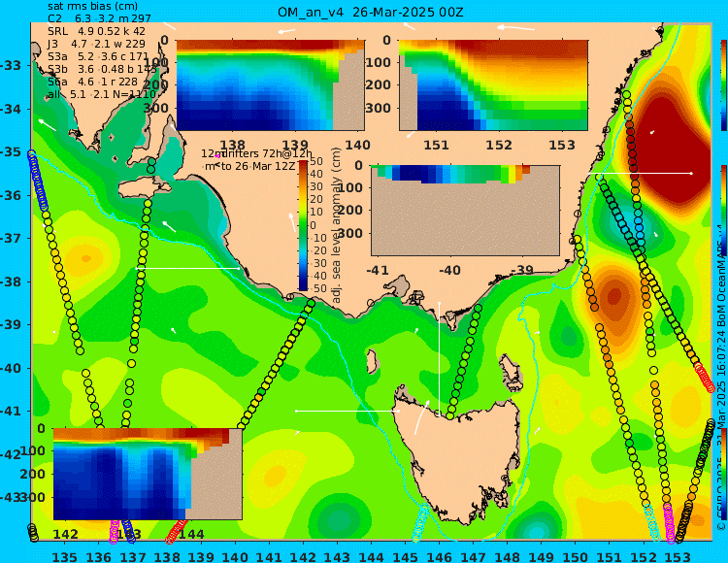Screen dimensions: 728x563
Task: Click the S3a satellite statistics row
Action: point(98,56)
